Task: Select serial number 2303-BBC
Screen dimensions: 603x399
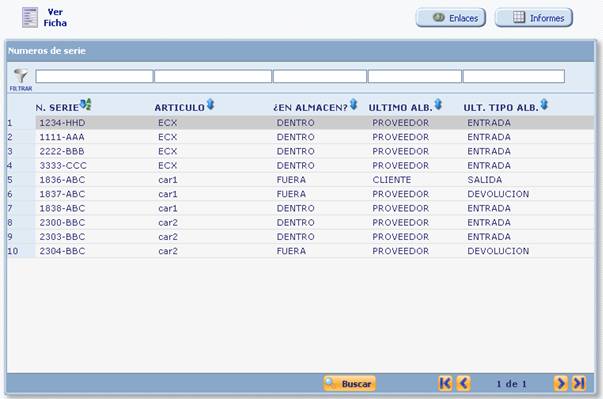Action: (62, 237)
